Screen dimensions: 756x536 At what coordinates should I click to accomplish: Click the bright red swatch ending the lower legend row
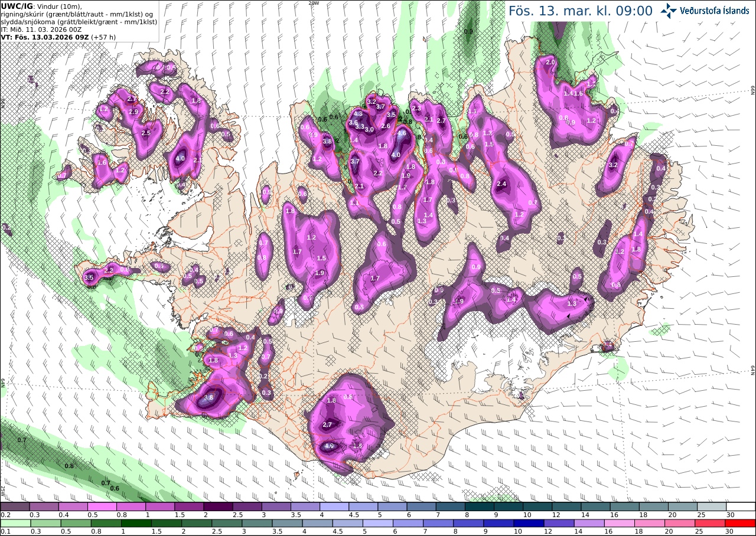[741, 523]
